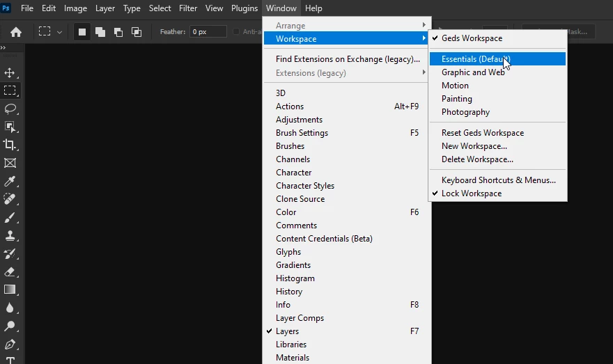Switch to Motion workspace
Image resolution: width=613 pixels, height=364 pixels.
pos(497,86)
